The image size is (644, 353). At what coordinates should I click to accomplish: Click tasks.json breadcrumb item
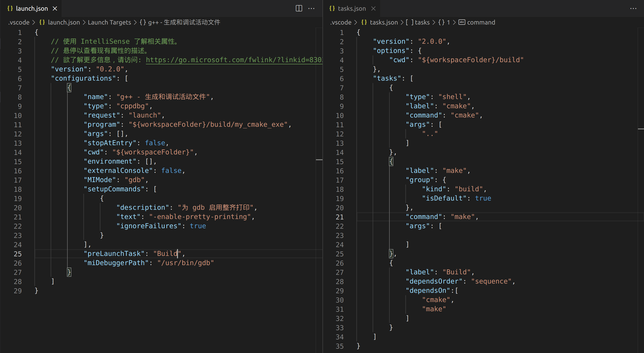(x=384, y=22)
